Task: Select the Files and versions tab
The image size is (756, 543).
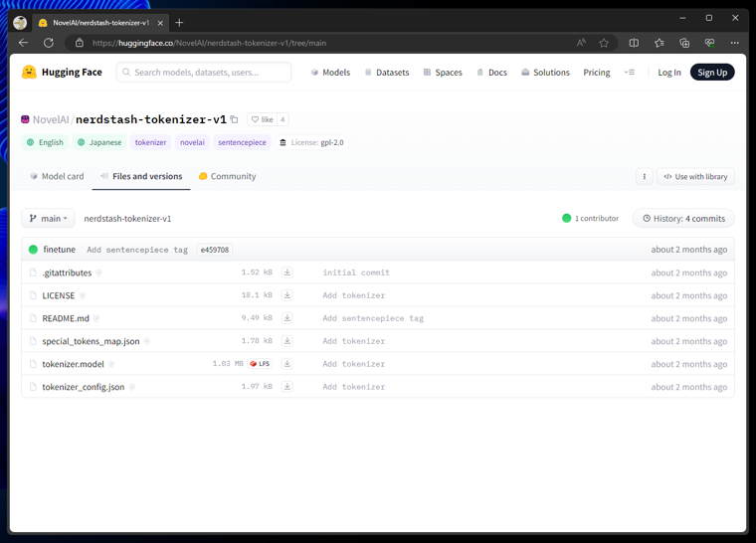Action: point(141,176)
